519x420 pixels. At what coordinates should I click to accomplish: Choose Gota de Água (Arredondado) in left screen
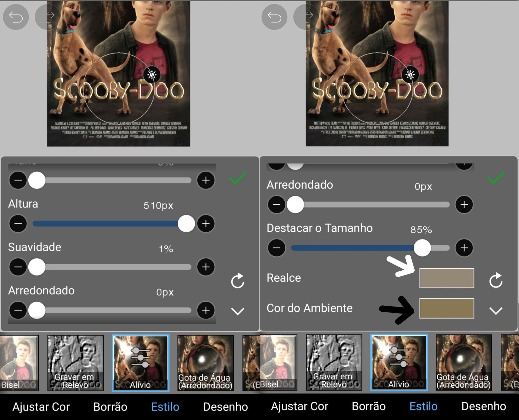(x=205, y=363)
